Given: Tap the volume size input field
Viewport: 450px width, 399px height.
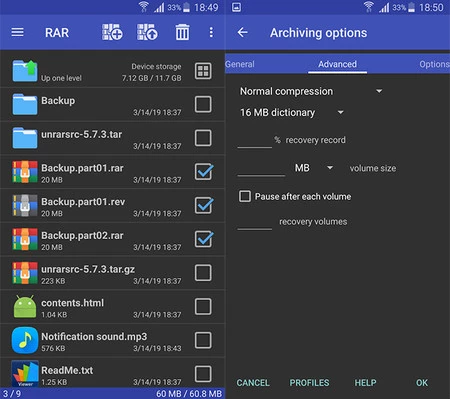Looking at the screenshot, I should coord(261,168).
